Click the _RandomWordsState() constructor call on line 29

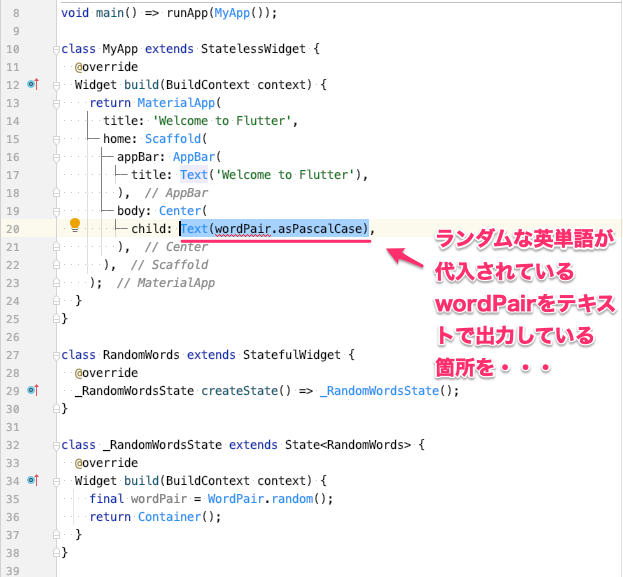(386, 391)
